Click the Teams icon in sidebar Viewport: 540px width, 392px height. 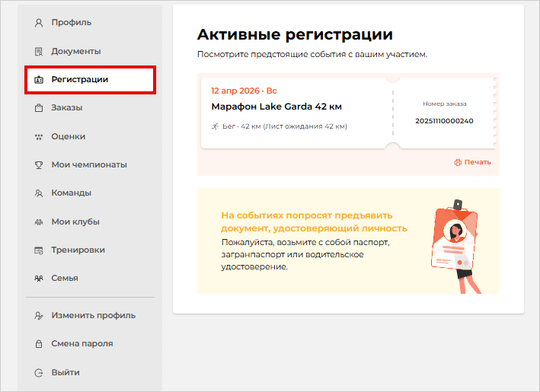tap(39, 193)
